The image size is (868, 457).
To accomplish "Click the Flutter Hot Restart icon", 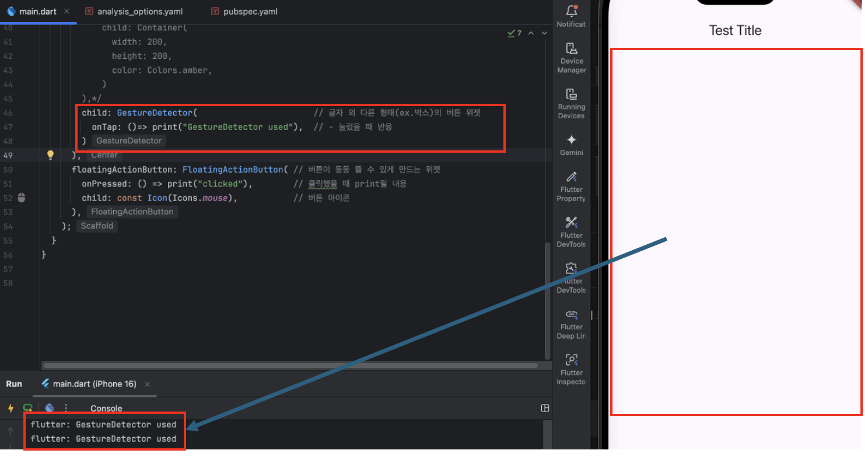I will pyautogui.click(x=27, y=408).
